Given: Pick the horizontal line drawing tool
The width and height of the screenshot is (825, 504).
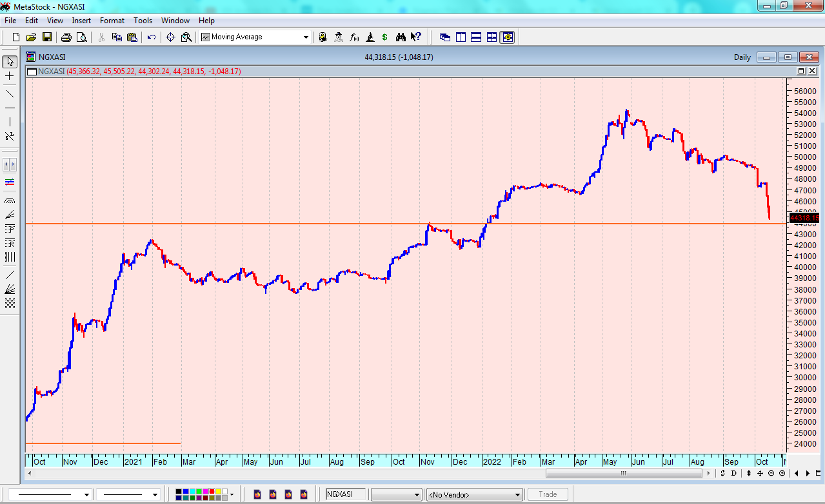Looking at the screenshot, I should 10,108.
